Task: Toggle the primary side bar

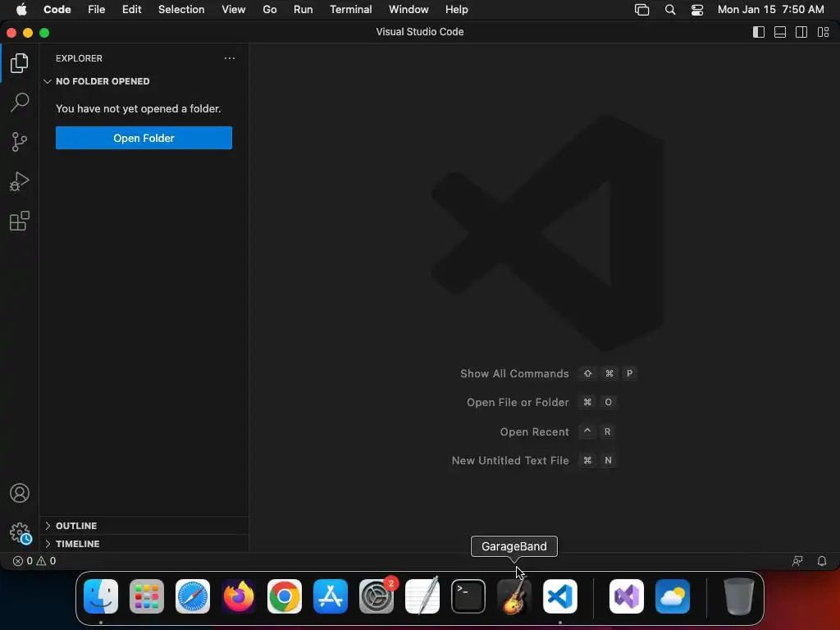Action: tap(759, 32)
